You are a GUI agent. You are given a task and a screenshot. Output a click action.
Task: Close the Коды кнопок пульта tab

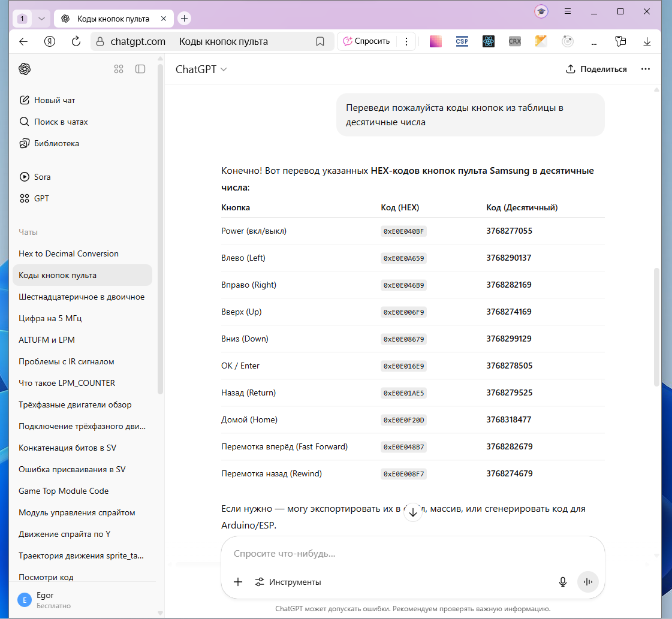pos(163,19)
